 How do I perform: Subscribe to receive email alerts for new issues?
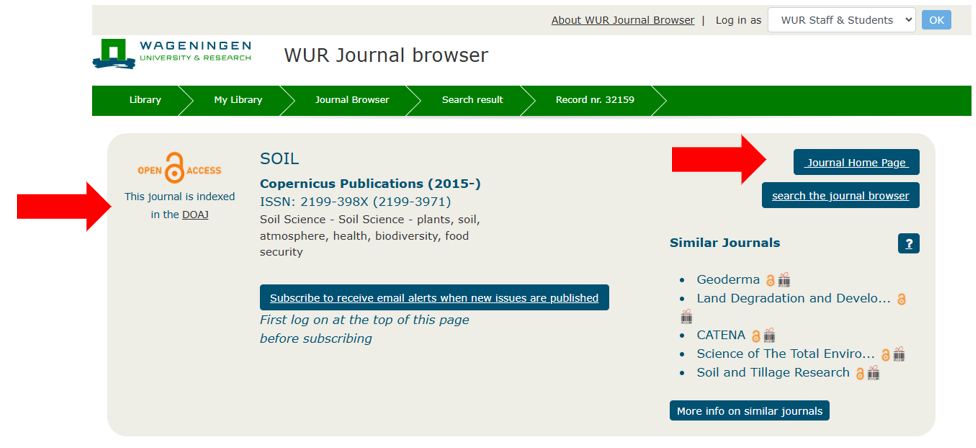(x=434, y=298)
